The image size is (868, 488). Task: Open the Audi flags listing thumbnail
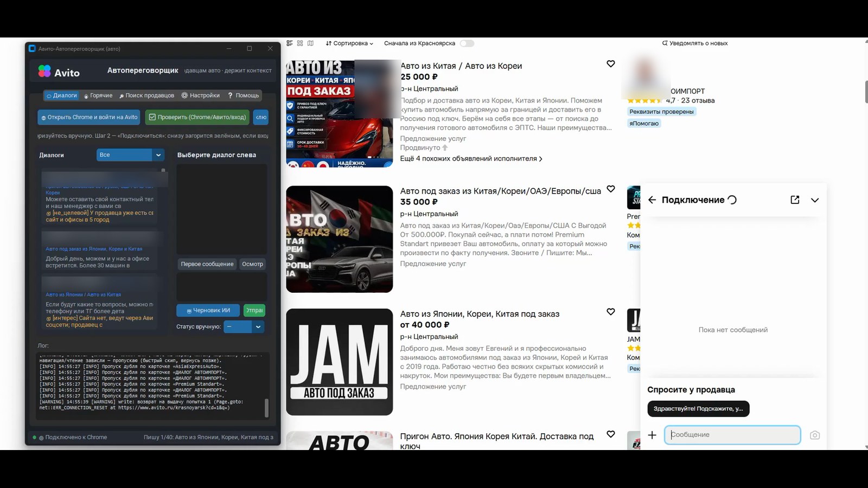pyautogui.click(x=340, y=239)
